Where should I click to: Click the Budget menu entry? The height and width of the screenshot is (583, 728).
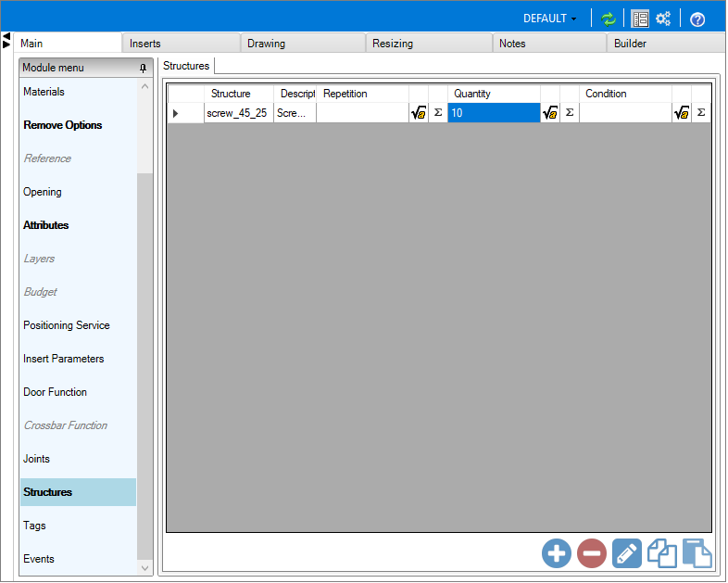click(x=78, y=292)
